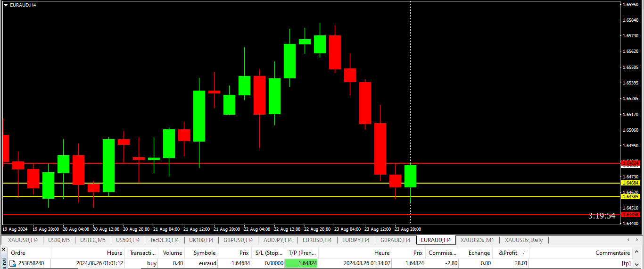The height and width of the screenshot is (269, 644).
Task: Open the XAUUSDx,Daily chart tab
Action: [524, 240]
